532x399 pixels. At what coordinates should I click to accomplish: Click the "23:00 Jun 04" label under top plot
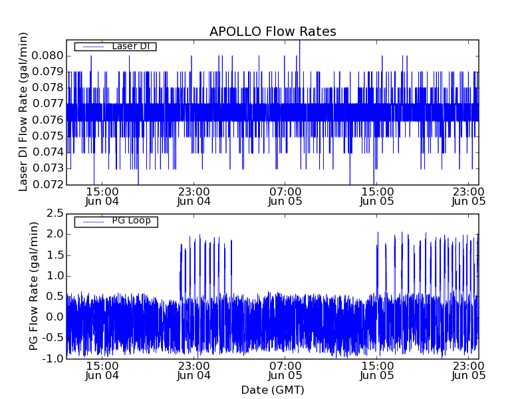coord(194,196)
